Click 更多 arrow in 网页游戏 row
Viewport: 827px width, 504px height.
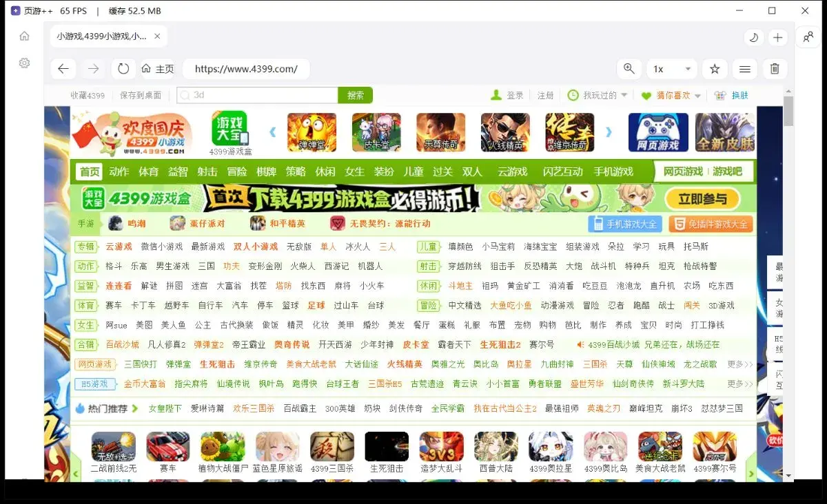click(740, 364)
